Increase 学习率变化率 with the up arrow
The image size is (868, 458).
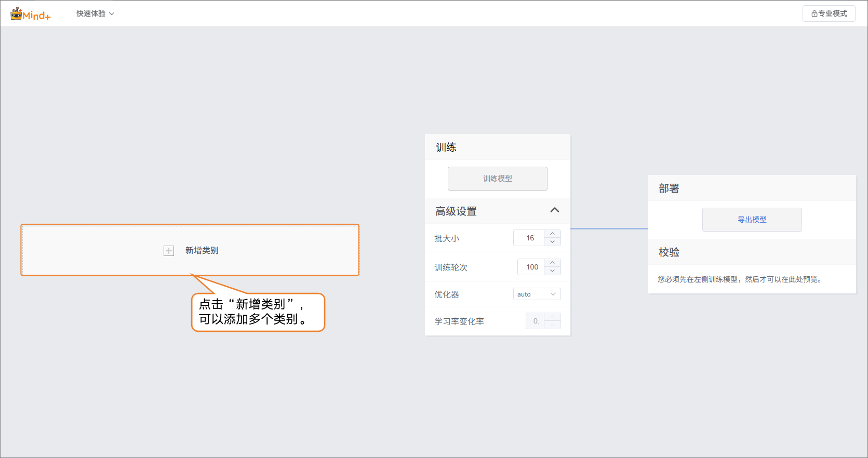point(553,317)
